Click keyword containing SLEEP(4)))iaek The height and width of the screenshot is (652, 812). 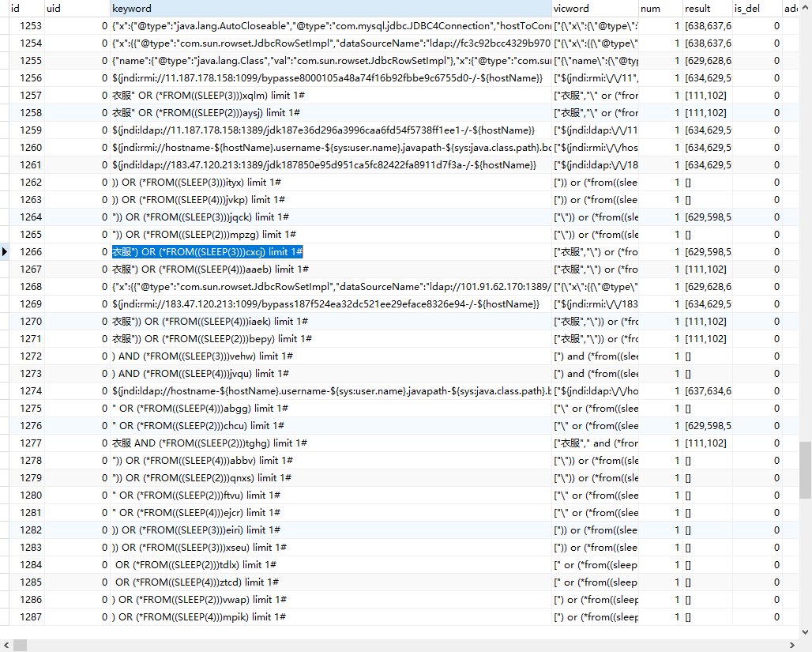(331, 322)
